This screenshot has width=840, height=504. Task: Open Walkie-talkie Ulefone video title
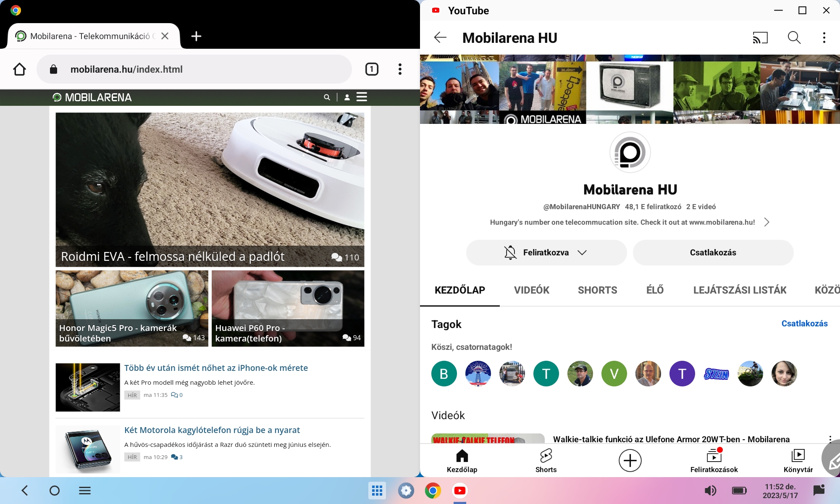coord(671,439)
